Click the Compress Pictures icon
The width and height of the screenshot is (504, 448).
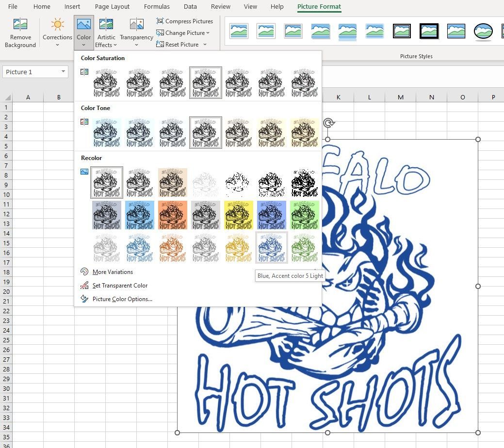[x=160, y=21]
